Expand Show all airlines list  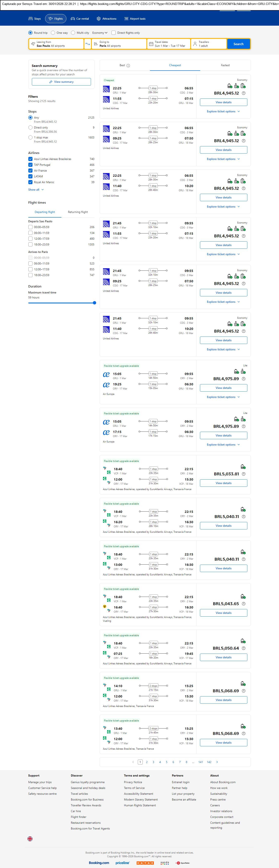(x=36, y=190)
